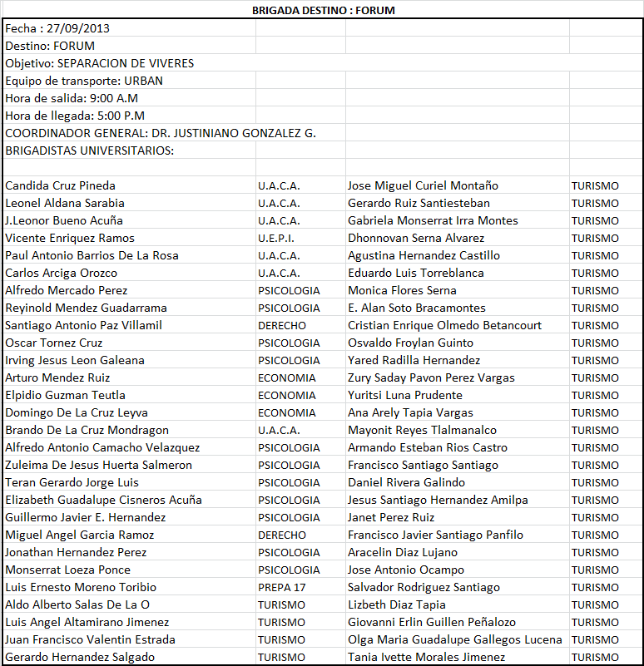Screen dimensions: 644x666
Task: Click DERECHO cell beside Miguel Angel Garcia Ramoz
Action: tap(282, 535)
